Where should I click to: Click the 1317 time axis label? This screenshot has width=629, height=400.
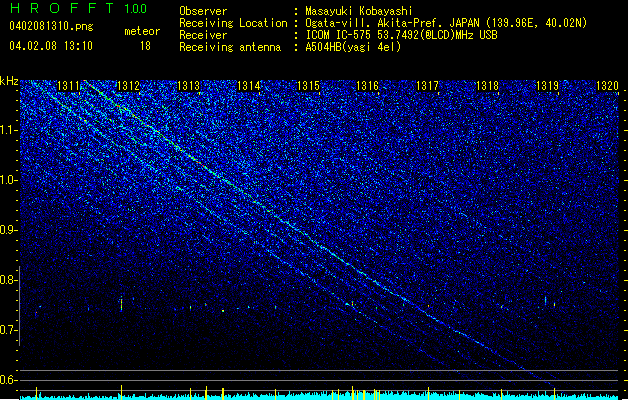coord(428,86)
